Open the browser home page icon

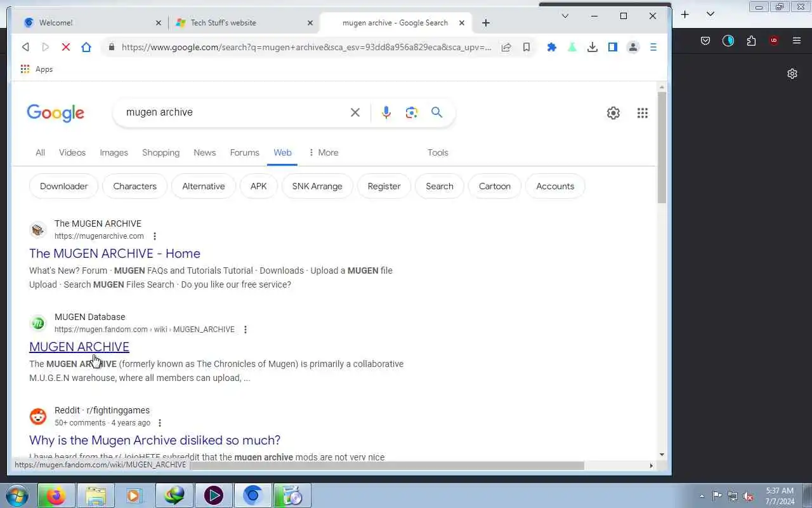(86, 47)
